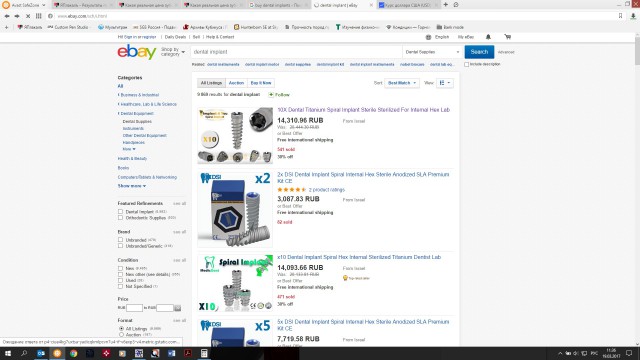Check the Unbranded/Generic brand checkbox

(x=120, y=246)
